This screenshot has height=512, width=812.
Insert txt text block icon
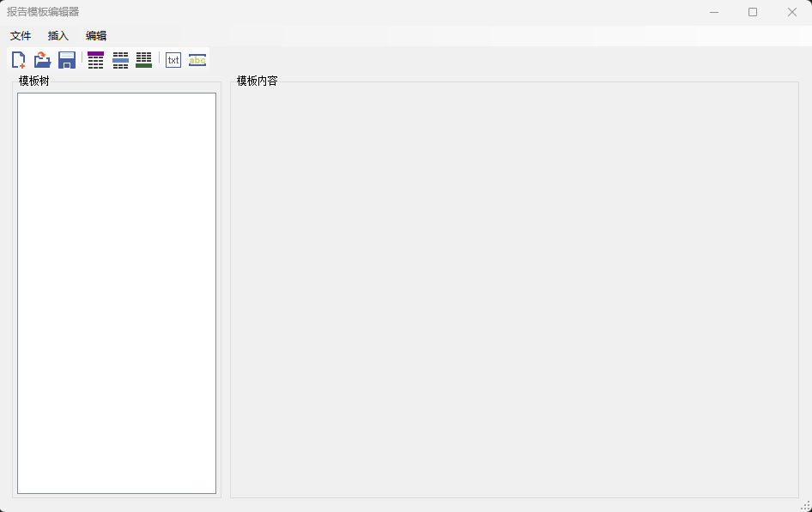point(173,60)
